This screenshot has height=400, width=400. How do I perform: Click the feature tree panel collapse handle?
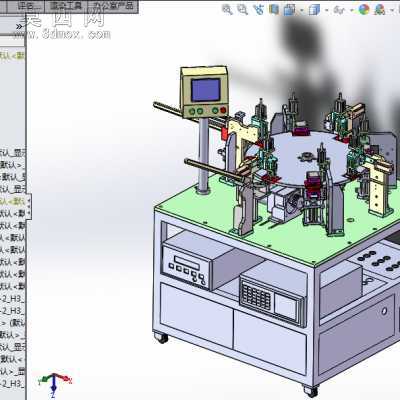(29, 206)
